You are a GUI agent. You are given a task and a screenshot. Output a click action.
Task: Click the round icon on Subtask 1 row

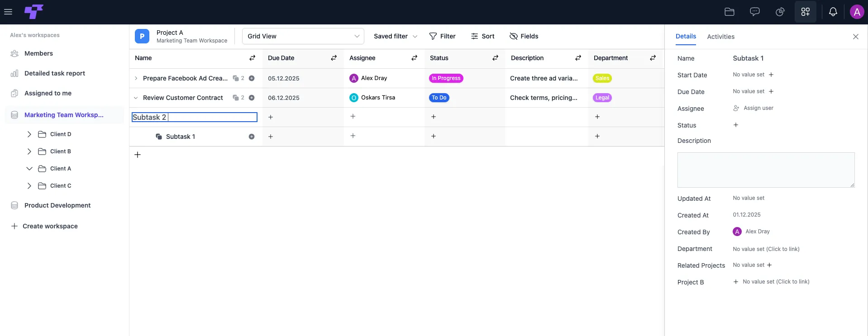[x=252, y=137]
